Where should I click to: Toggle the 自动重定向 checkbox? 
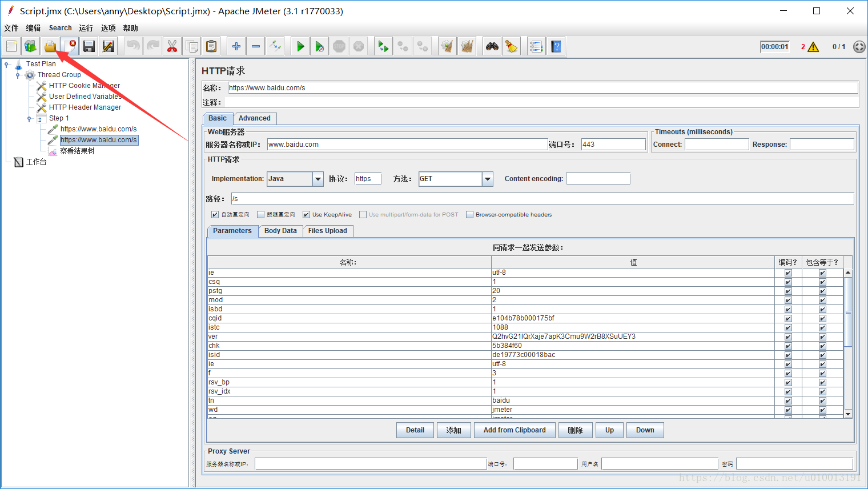215,215
